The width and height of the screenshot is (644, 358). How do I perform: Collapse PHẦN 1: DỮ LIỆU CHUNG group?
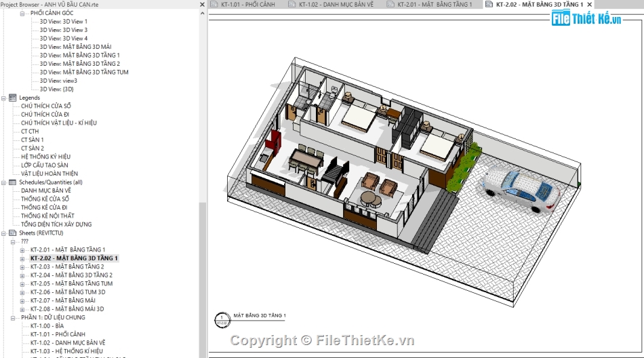coord(13,318)
